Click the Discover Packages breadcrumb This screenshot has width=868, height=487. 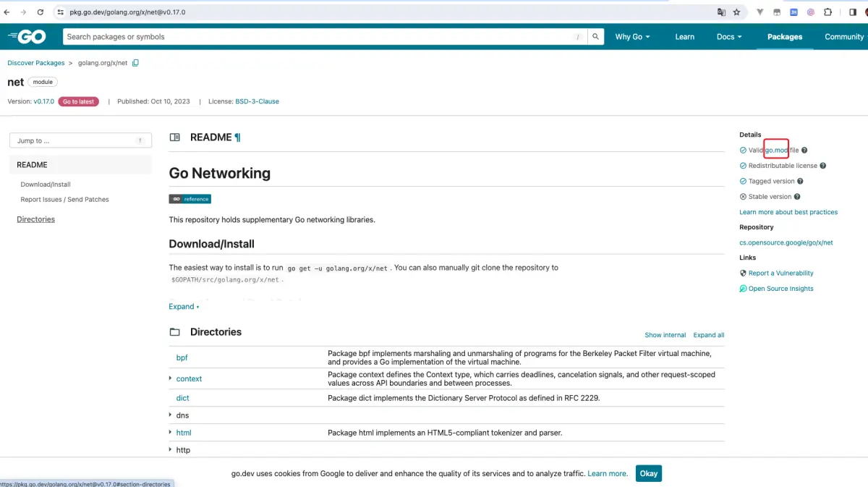click(x=36, y=63)
